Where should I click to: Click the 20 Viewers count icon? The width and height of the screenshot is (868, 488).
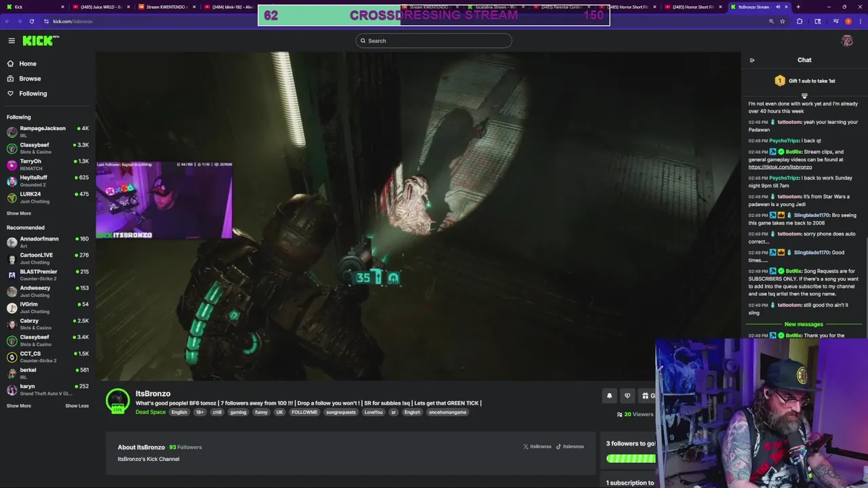tap(620, 414)
